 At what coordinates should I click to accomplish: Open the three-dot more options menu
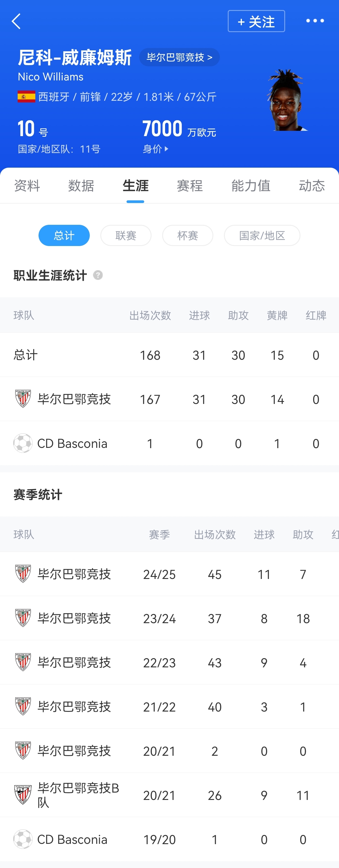point(315,21)
